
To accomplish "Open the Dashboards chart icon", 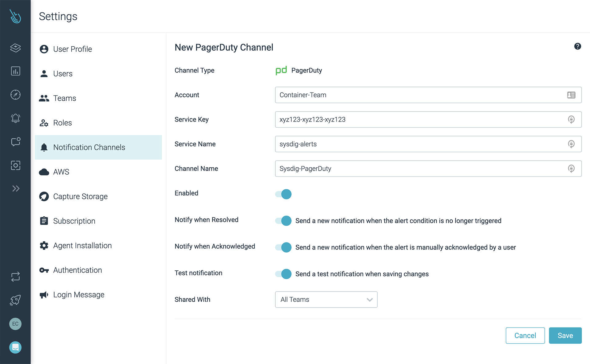I will pyautogui.click(x=15, y=71).
